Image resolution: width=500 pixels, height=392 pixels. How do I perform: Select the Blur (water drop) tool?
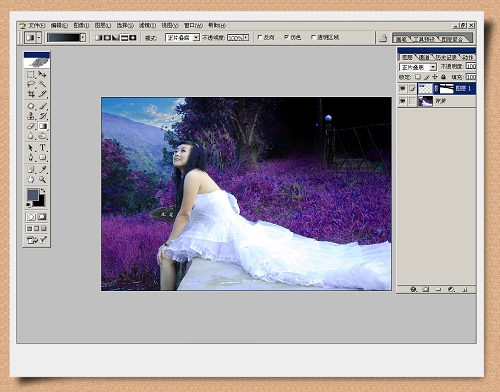coord(31,136)
